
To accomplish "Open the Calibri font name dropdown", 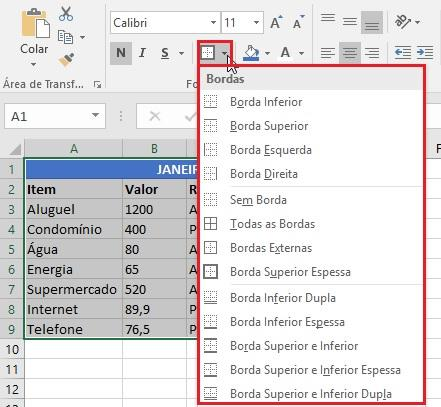I will pyautogui.click(x=213, y=22).
